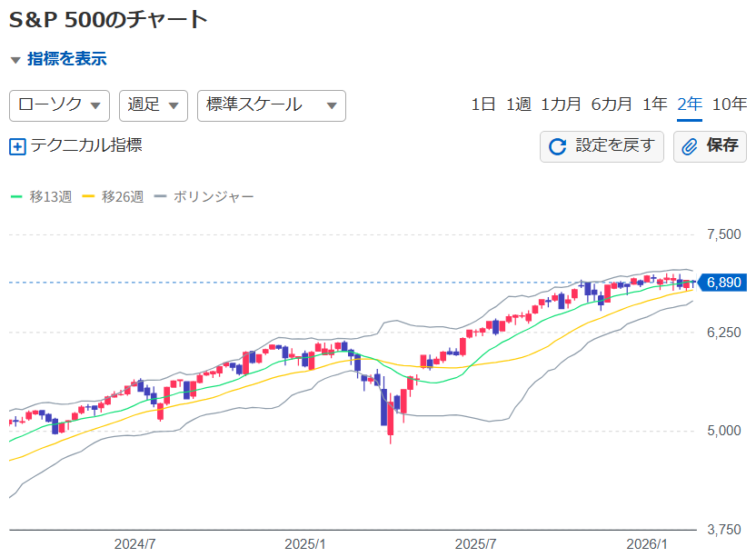Select the 2年 period tab
The width and height of the screenshot is (756, 557).
(690, 104)
